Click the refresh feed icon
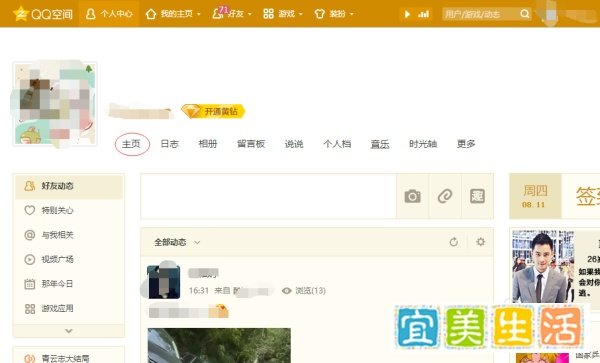Viewport: 600px width, 363px height. click(x=454, y=242)
